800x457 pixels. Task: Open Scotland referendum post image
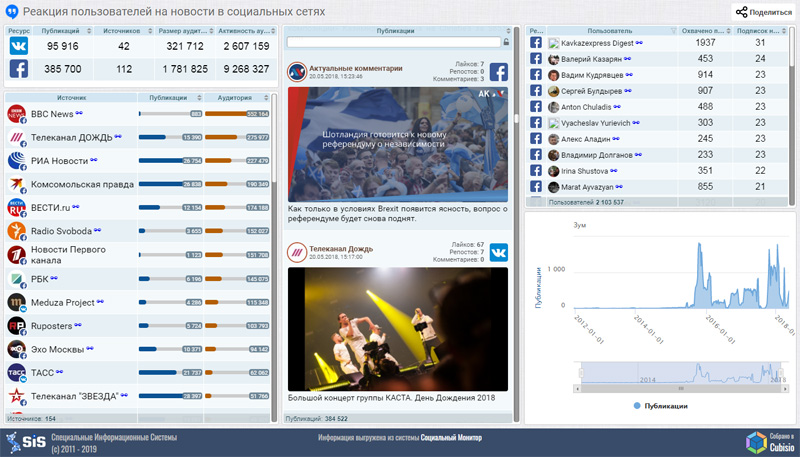pos(398,144)
